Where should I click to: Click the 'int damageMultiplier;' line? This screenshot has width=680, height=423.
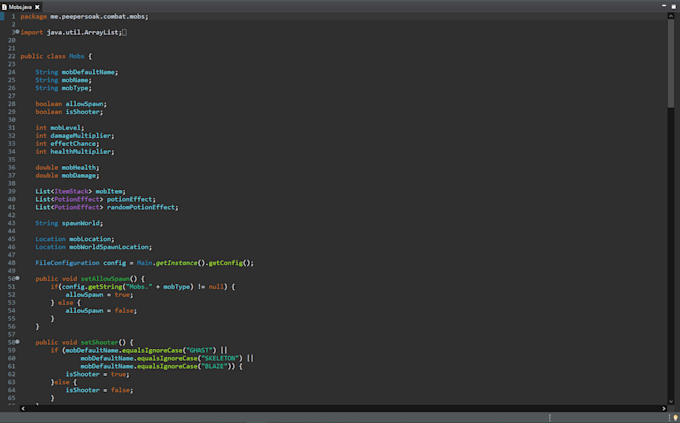(75, 136)
